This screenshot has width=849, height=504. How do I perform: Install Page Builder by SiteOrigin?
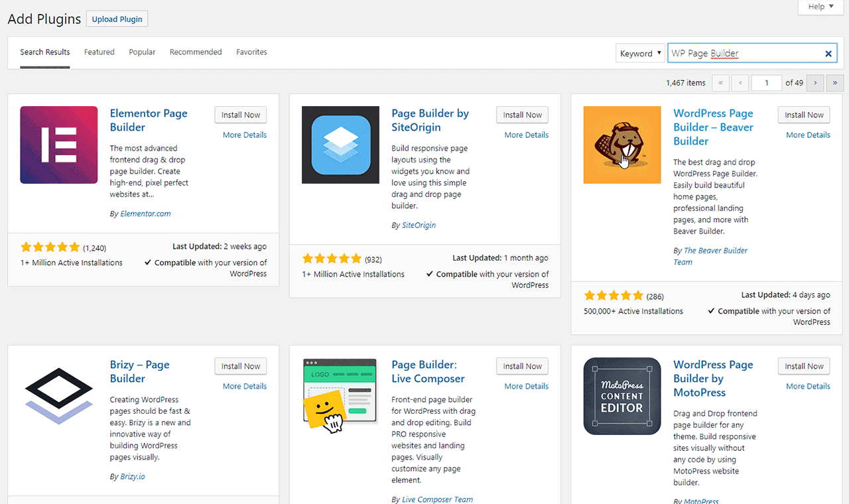pos(523,115)
